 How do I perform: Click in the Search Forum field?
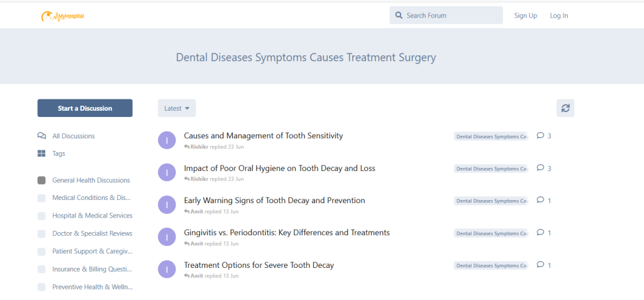tap(452, 16)
